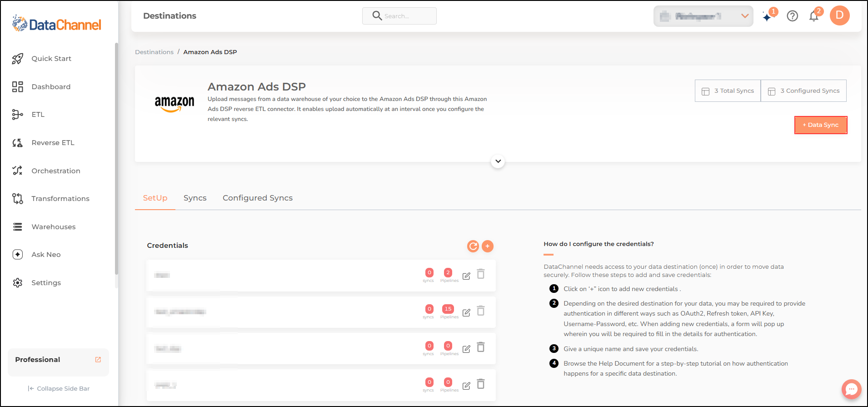Add new credentials with the plus icon
The width and height of the screenshot is (868, 407).
488,246
